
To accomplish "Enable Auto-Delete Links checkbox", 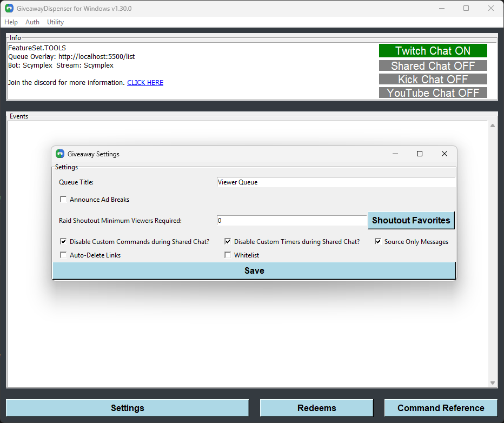I will click(x=63, y=255).
